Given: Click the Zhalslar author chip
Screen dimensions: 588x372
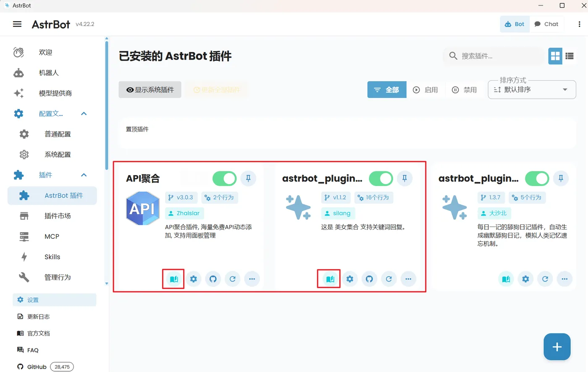Looking at the screenshot, I should point(184,213).
